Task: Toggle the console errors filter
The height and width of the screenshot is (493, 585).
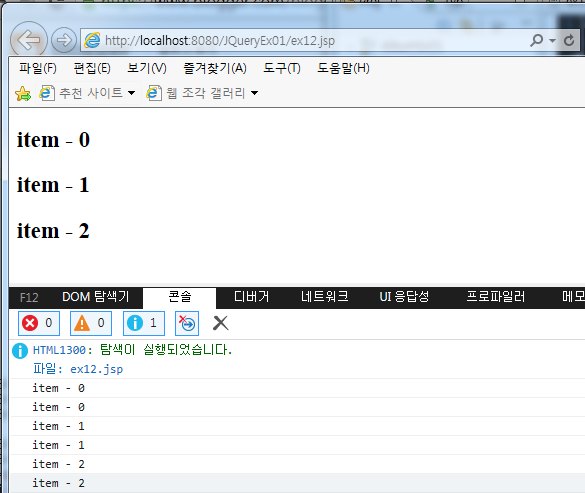Action: coord(39,323)
